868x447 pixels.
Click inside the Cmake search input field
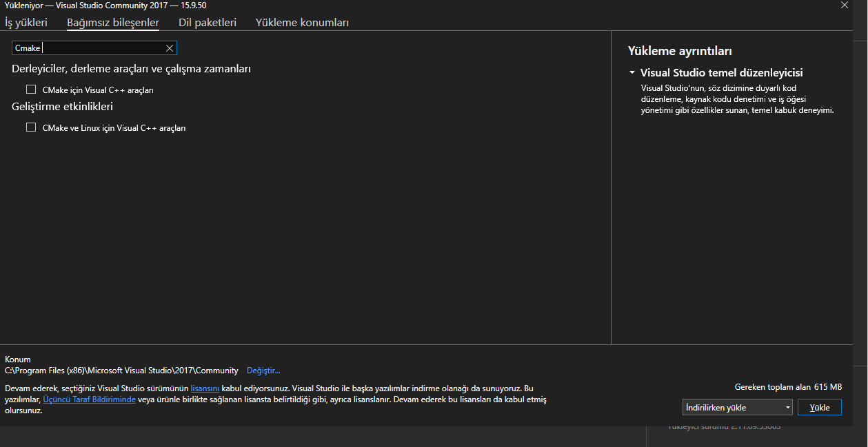click(97, 48)
